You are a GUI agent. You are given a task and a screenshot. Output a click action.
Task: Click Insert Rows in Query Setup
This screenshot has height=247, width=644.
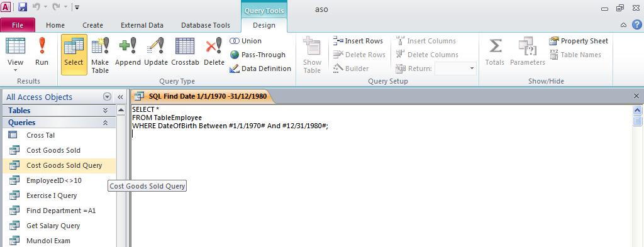click(358, 41)
